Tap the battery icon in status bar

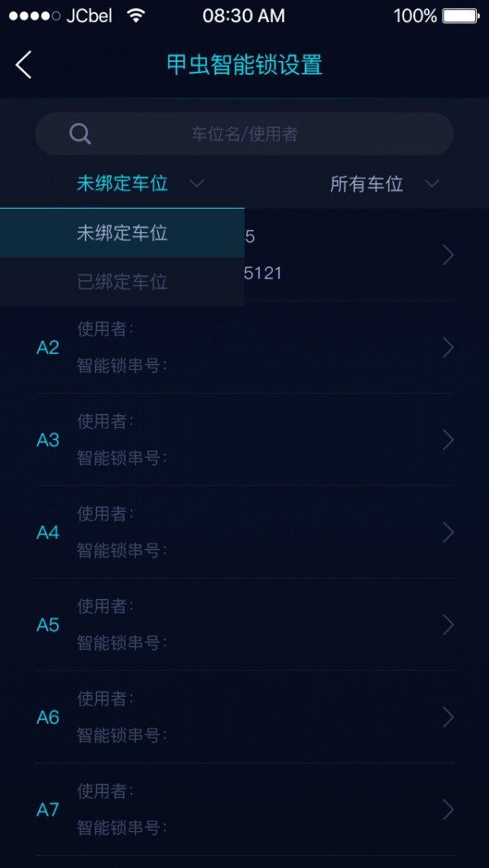click(460, 15)
